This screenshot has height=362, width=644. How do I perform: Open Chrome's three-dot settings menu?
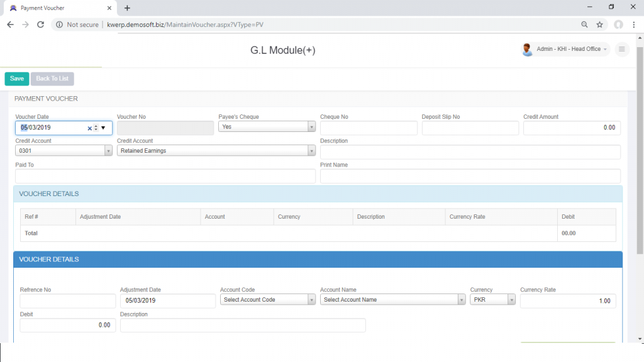coord(634,25)
